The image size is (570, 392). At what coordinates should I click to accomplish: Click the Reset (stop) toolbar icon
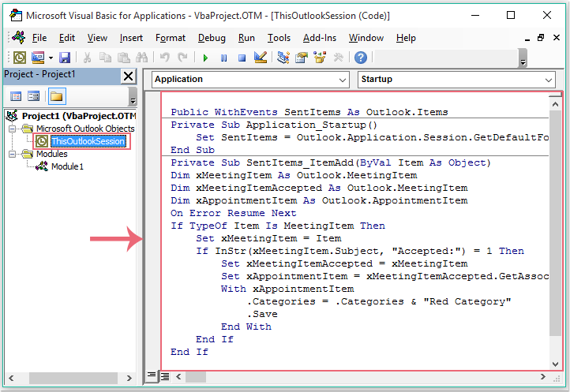pyautogui.click(x=242, y=58)
